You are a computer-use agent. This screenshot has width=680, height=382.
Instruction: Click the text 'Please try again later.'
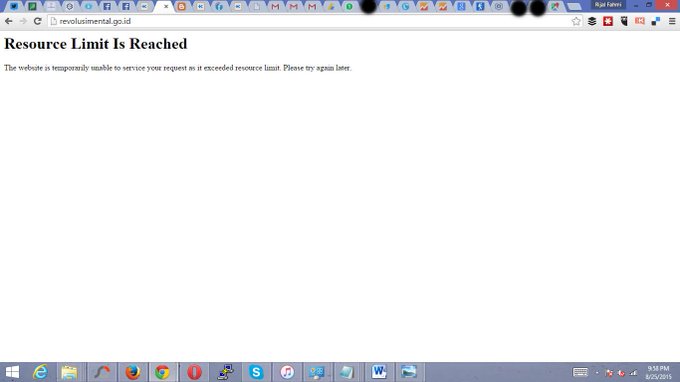click(x=317, y=68)
